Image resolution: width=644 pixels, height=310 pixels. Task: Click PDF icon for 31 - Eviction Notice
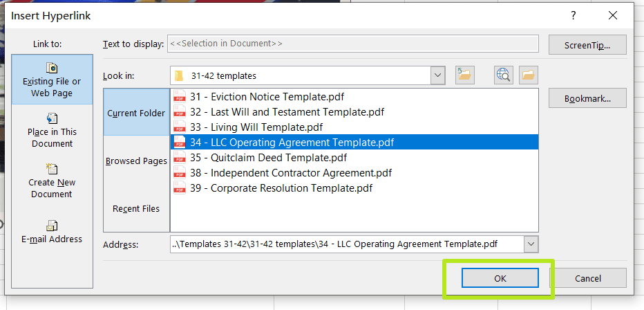point(180,97)
